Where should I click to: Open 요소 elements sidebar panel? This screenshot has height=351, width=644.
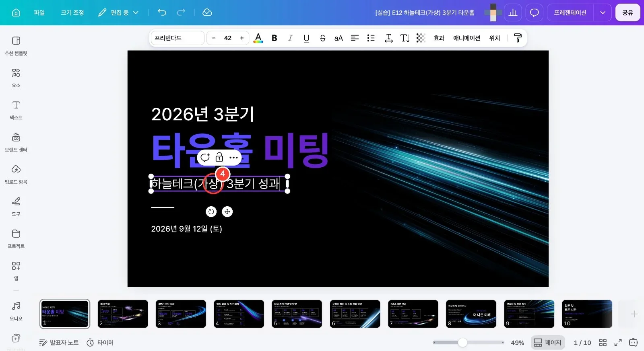click(16, 78)
